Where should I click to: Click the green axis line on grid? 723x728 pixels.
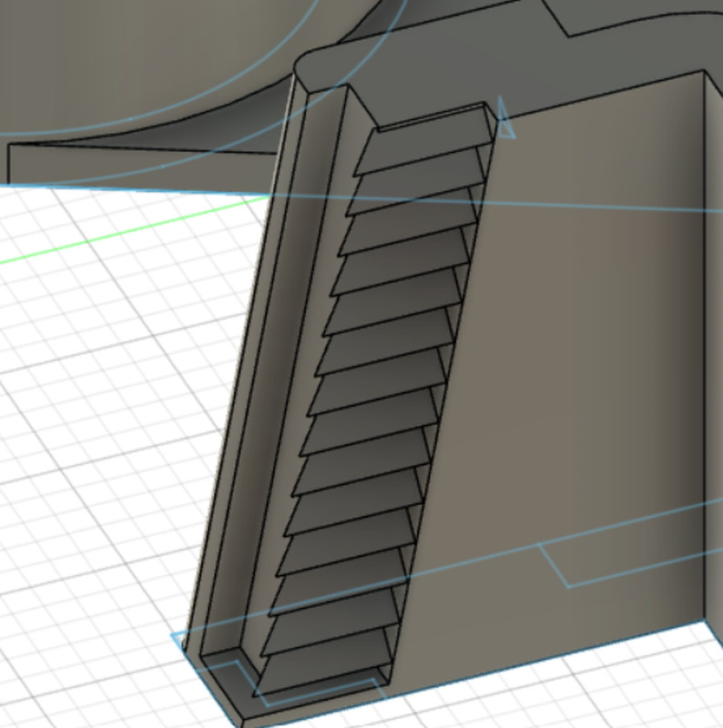[135, 230]
